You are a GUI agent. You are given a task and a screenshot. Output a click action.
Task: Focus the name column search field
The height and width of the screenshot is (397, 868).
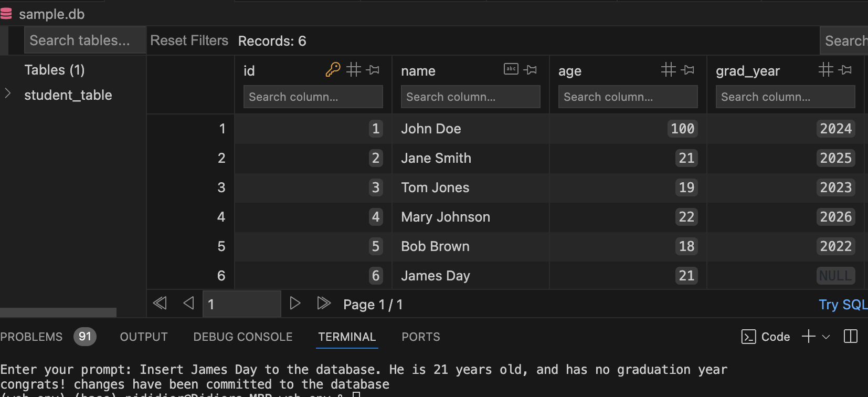click(x=471, y=97)
